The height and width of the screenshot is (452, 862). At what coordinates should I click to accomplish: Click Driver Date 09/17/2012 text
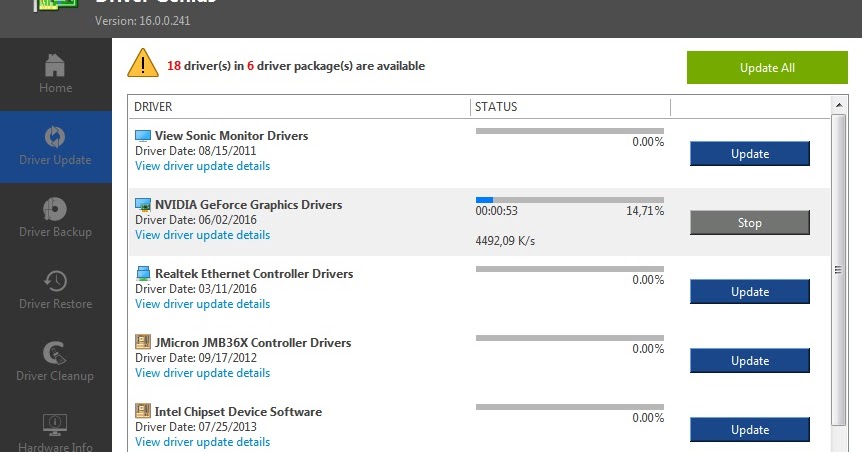[x=196, y=358]
